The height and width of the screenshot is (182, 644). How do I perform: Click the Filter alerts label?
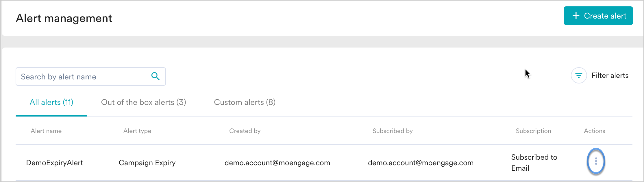pos(610,75)
